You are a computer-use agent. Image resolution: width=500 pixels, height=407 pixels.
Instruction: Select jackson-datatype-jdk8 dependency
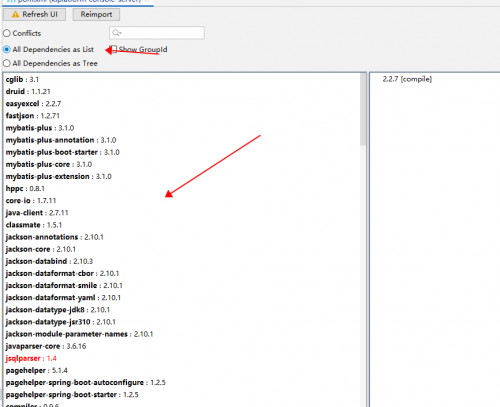tap(58, 310)
